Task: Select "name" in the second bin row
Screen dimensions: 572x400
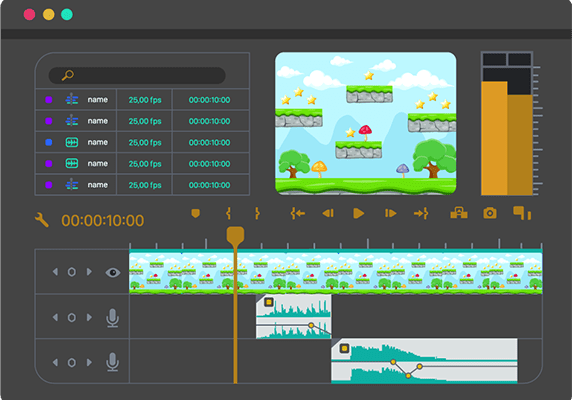Action: point(97,121)
